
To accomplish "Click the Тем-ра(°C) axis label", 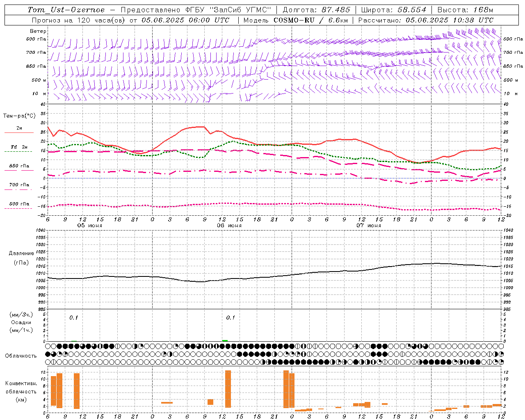I will [19, 116].
